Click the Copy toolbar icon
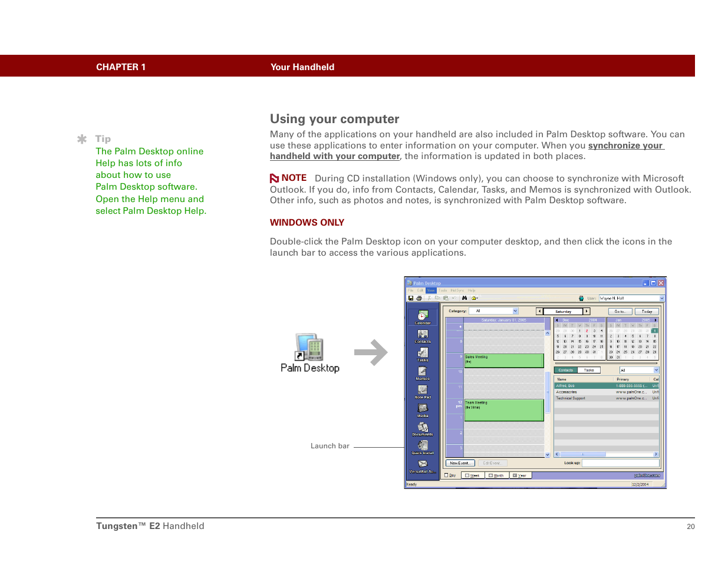 [437, 298]
